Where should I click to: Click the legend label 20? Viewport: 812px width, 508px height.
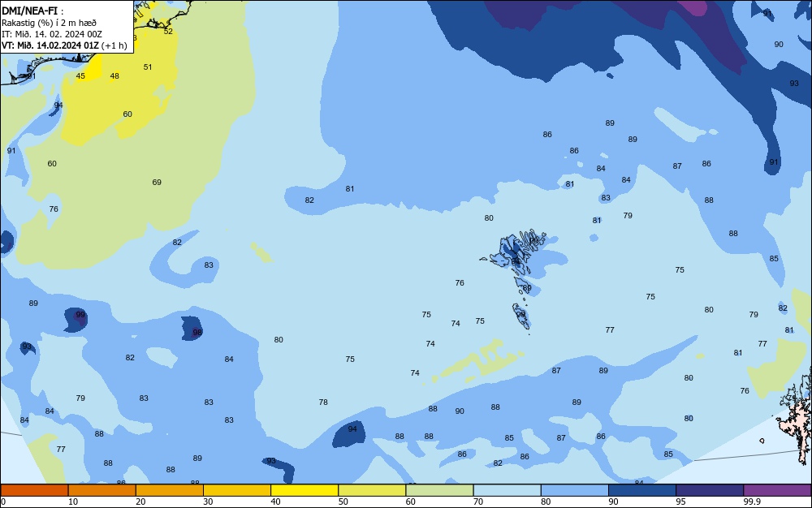point(140,502)
